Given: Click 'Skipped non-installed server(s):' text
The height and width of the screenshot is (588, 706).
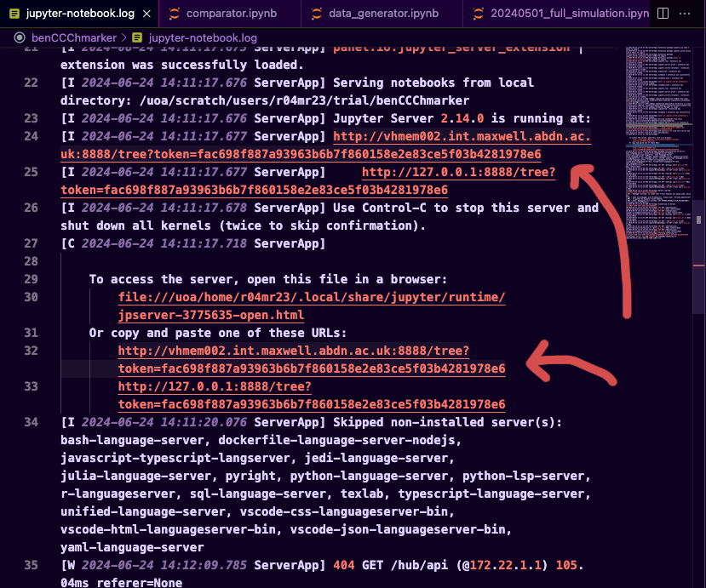Looking at the screenshot, I should [448, 422].
